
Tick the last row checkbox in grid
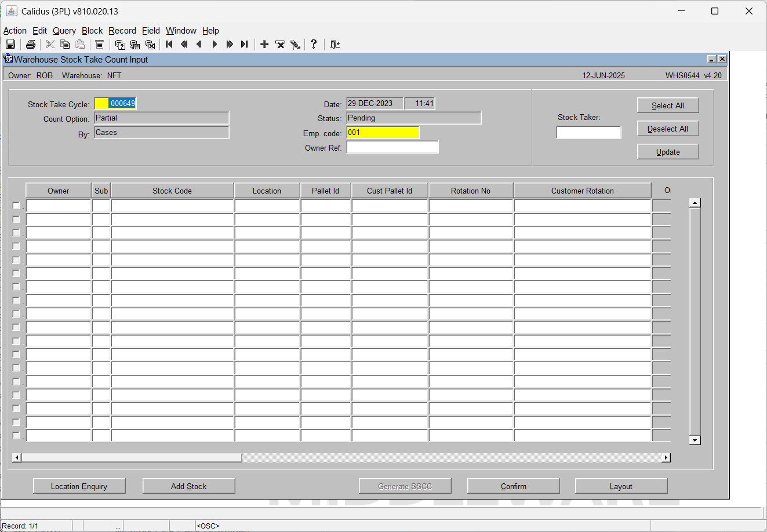(x=16, y=435)
